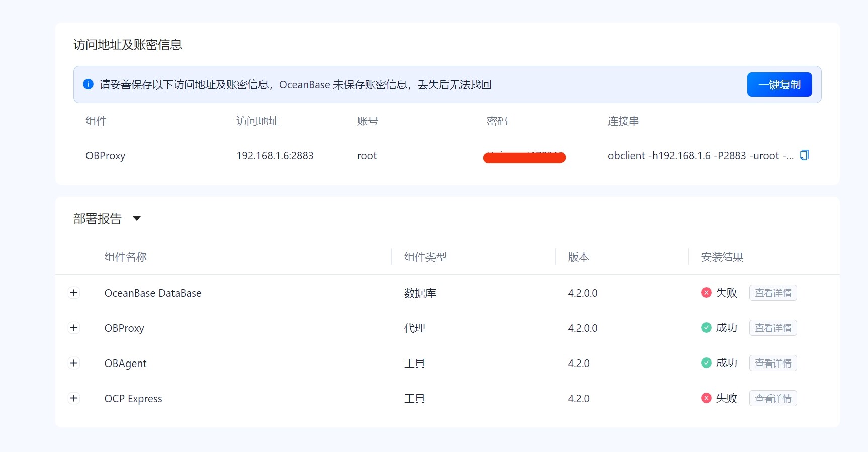The image size is (868, 452).
Task: Click the obclient connection string text
Action: point(701,156)
